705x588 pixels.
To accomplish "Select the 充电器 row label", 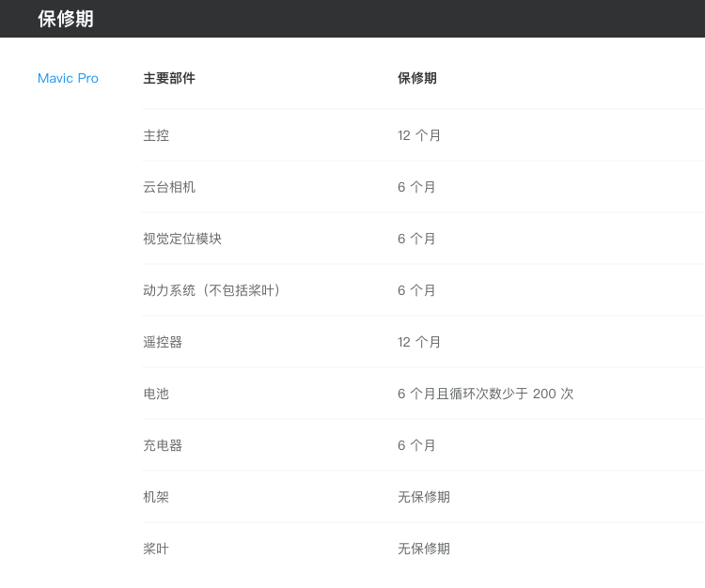I will [163, 445].
